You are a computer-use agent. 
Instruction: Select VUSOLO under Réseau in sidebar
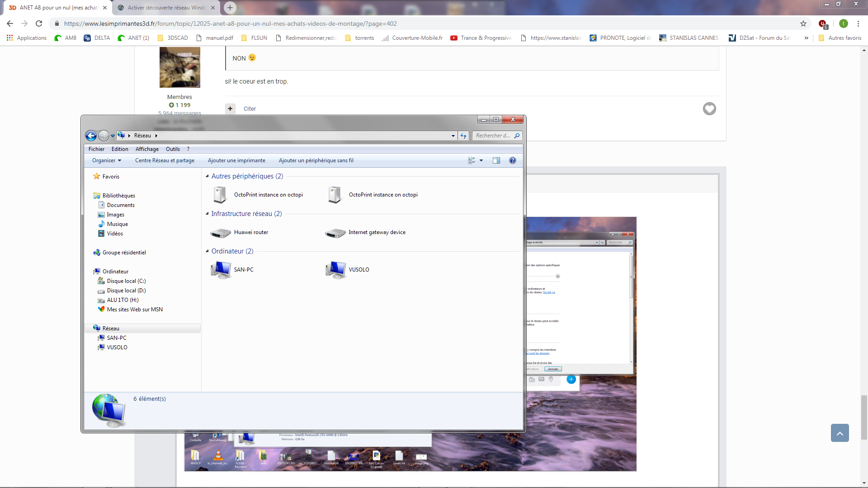[117, 347]
